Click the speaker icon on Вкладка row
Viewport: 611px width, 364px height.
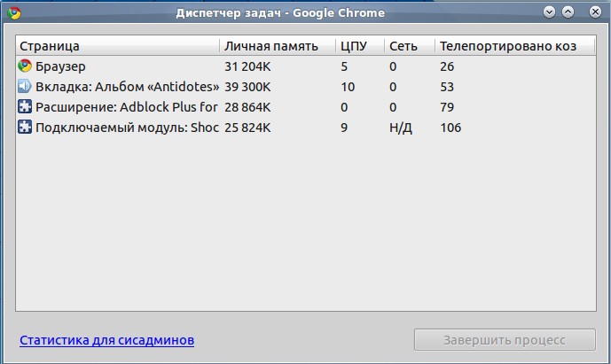(x=25, y=86)
